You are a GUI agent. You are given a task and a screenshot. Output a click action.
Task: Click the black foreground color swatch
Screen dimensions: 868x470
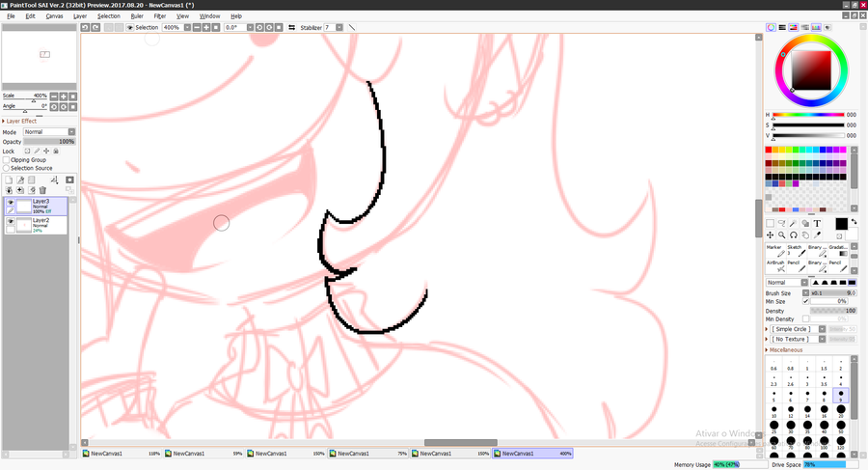[x=841, y=224]
